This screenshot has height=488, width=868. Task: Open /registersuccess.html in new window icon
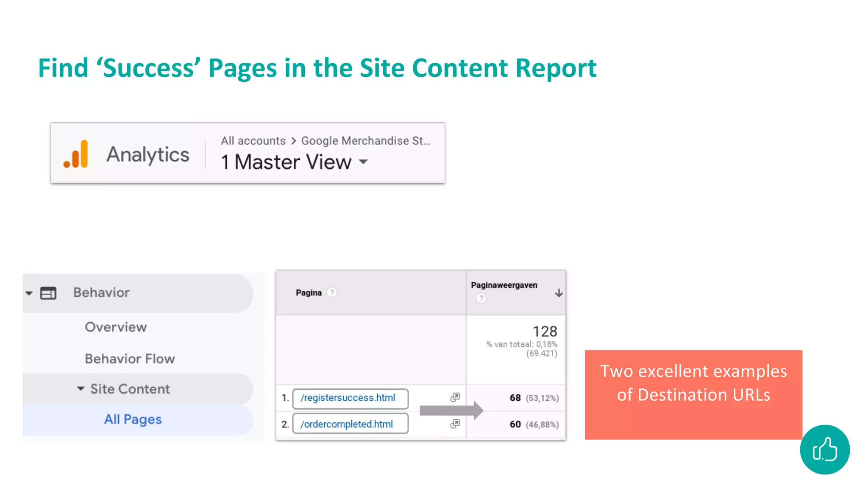pyautogui.click(x=455, y=397)
